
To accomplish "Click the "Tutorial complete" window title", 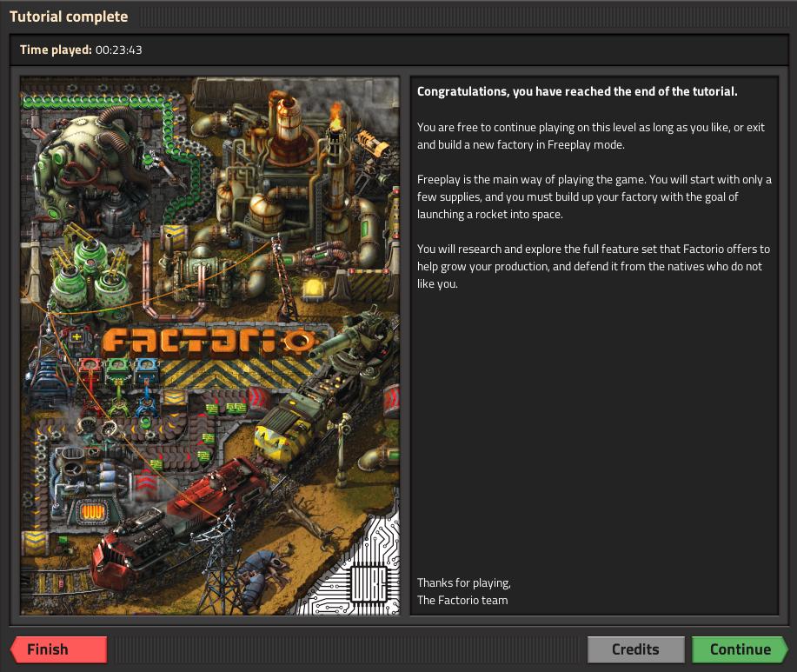I will tap(69, 17).
